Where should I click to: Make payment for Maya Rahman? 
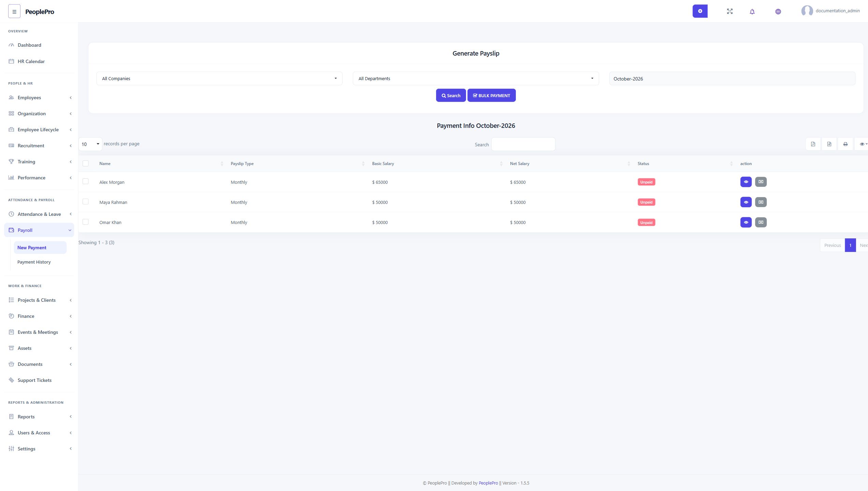coord(761,202)
